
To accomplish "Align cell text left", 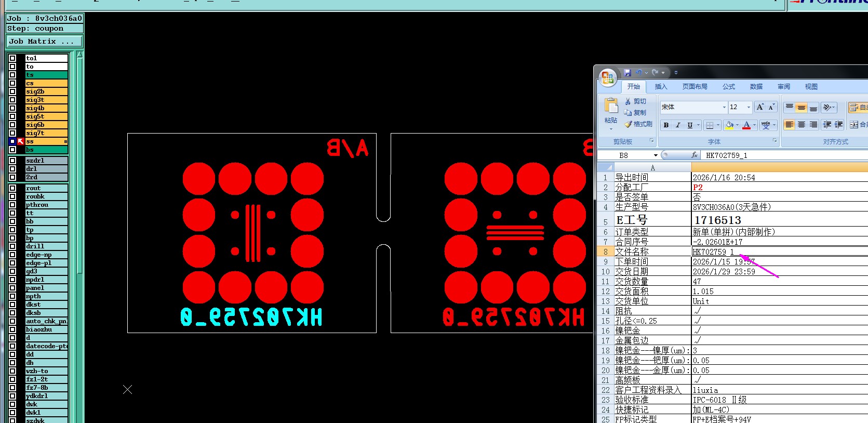I will pos(789,125).
